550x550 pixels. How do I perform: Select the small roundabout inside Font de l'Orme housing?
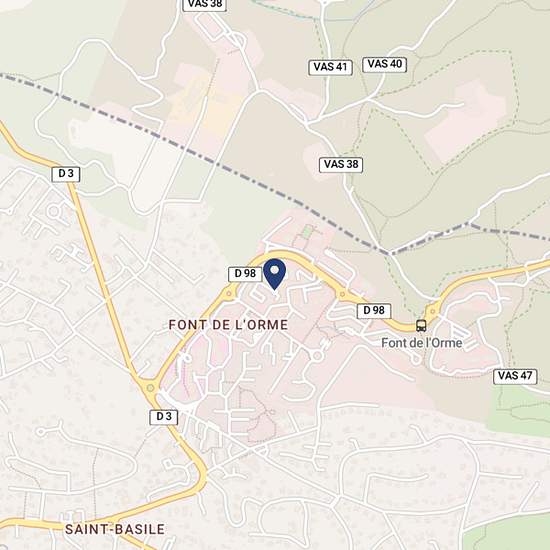(317, 356)
